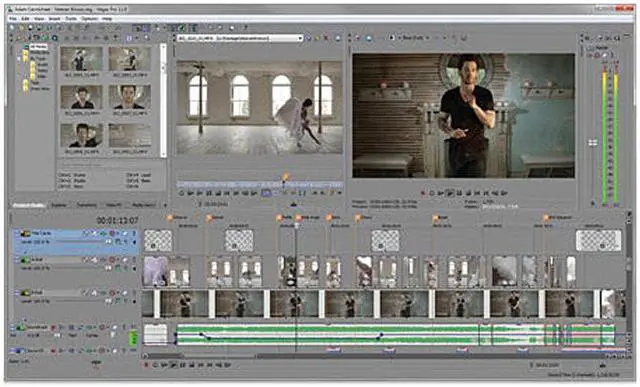Click the New project toolbar icon

(12, 27)
